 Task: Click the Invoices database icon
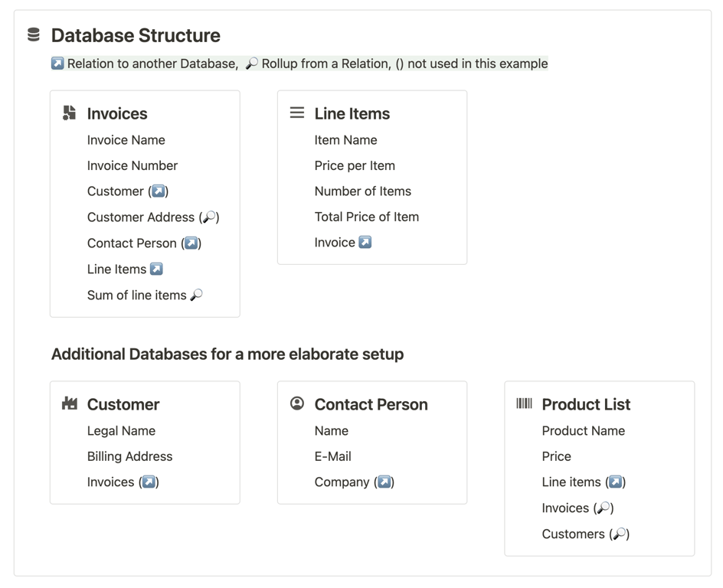point(70,113)
